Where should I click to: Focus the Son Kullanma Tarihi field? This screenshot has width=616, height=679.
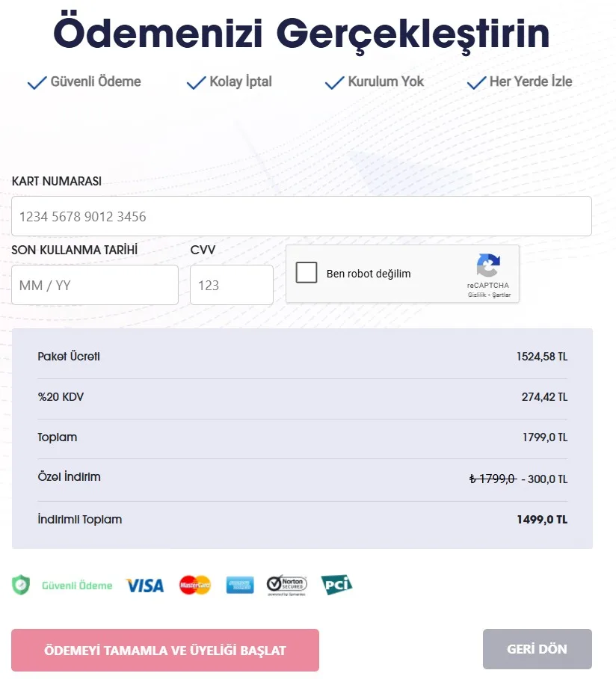coord(95,285)
